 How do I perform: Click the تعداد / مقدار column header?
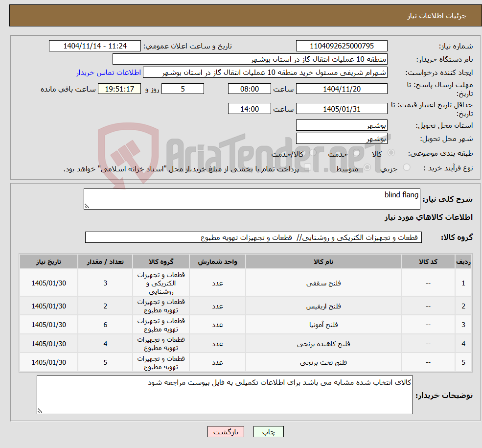[x=105, y=261]
